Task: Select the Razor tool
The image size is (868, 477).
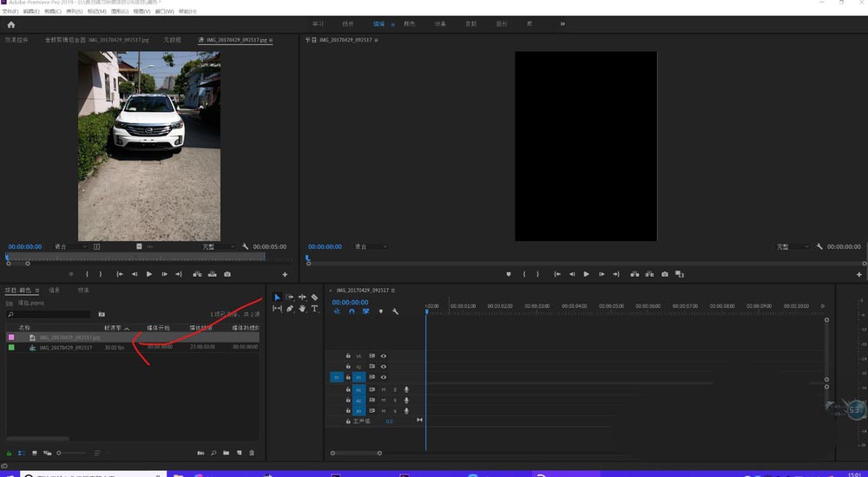Action: click(x=314, y=297)
